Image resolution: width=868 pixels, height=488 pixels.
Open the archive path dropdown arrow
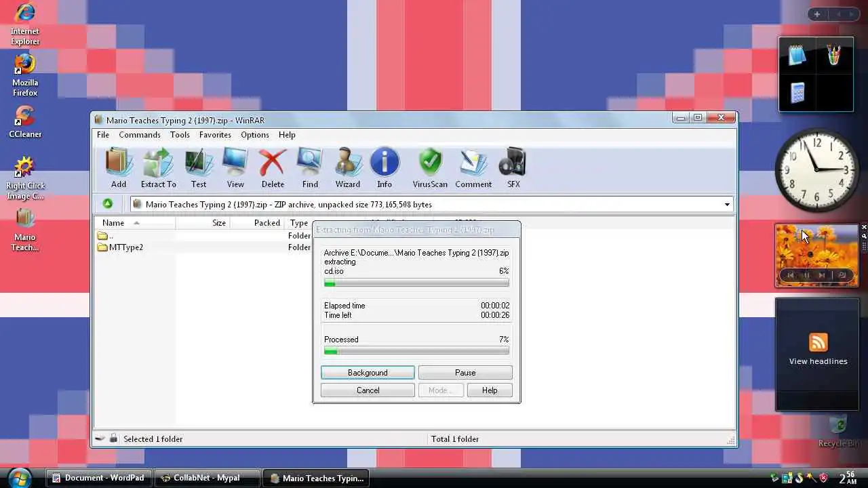pyautogui.click(x=727, y=205)
